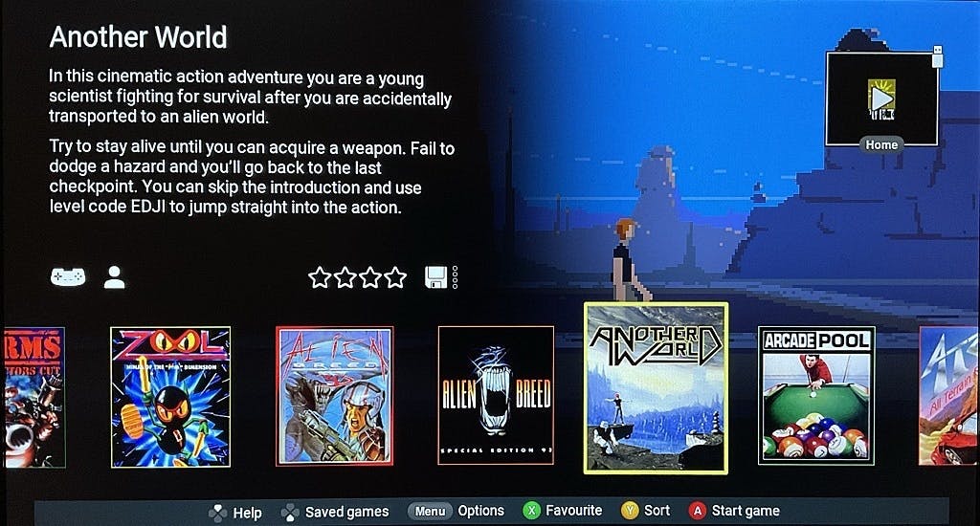This screenshot has width=980, height=526.
Task: Click the Home label under video preview
Action: [x=881, y=145]
